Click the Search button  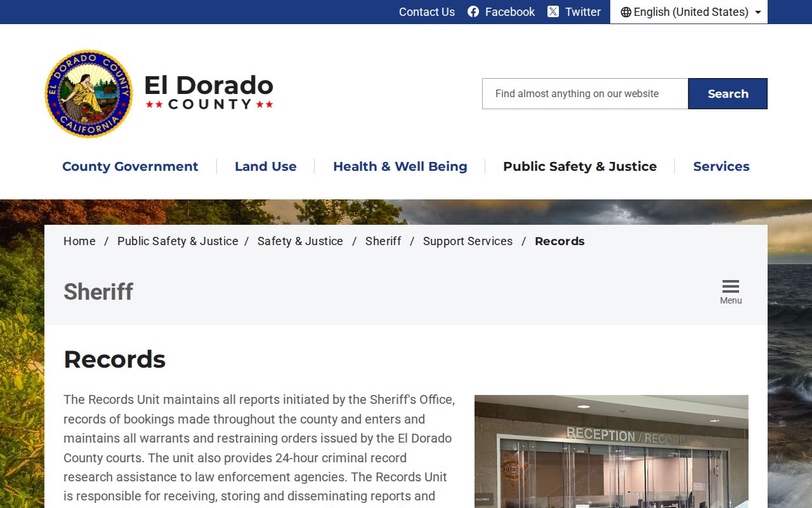[x=728, y=94]
